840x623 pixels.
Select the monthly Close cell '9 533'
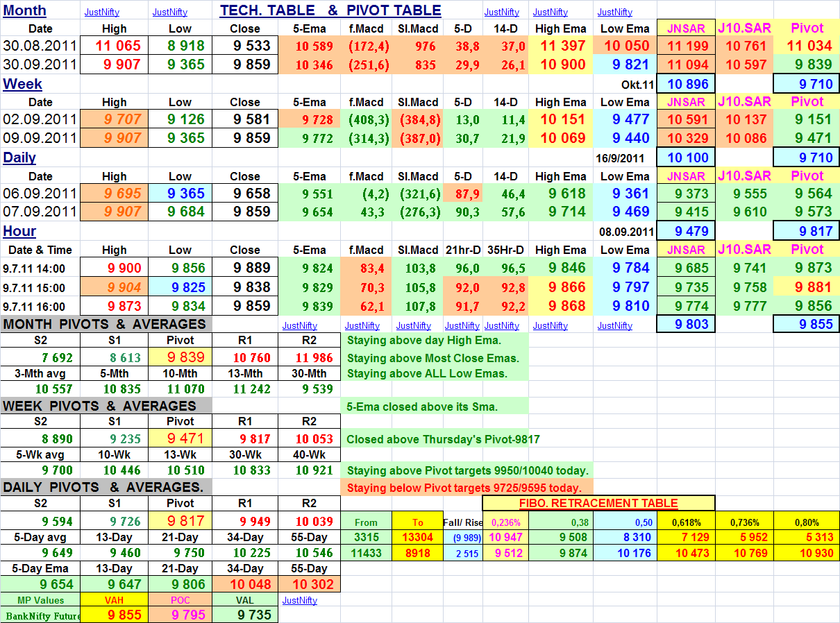click(245, 46)
